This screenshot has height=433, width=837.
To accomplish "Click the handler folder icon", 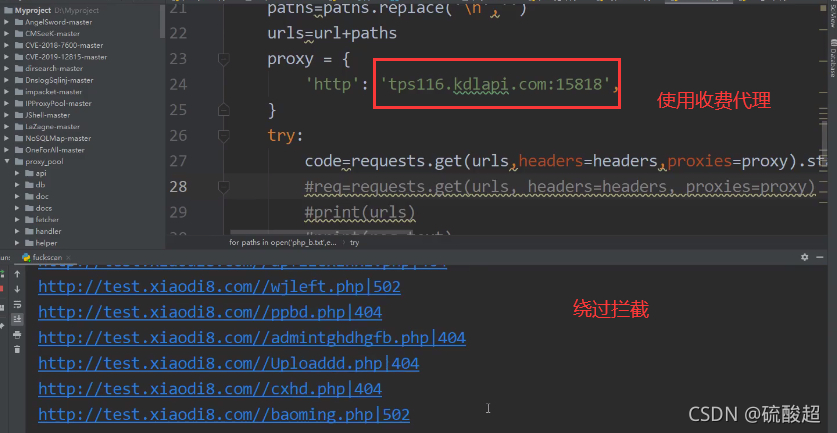I will coord(29,231).
